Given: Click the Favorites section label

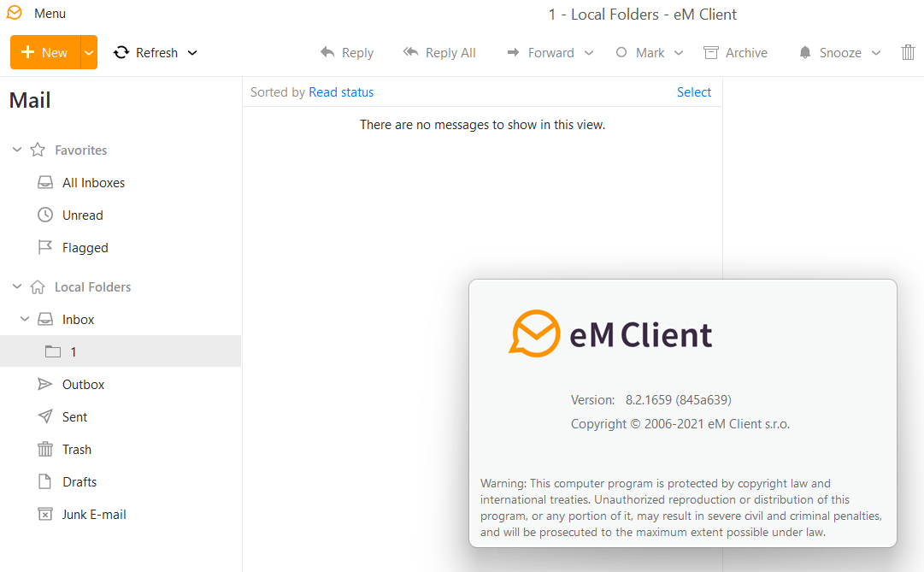Looking at the screenshot, I should (x=80, y=150).
